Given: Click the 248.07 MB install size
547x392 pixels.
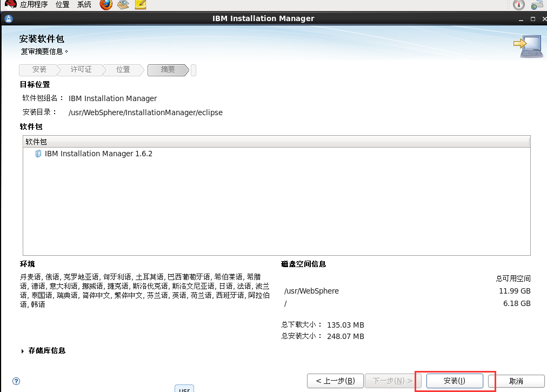Looking at the screenshot, I should [x=345, y=336].
